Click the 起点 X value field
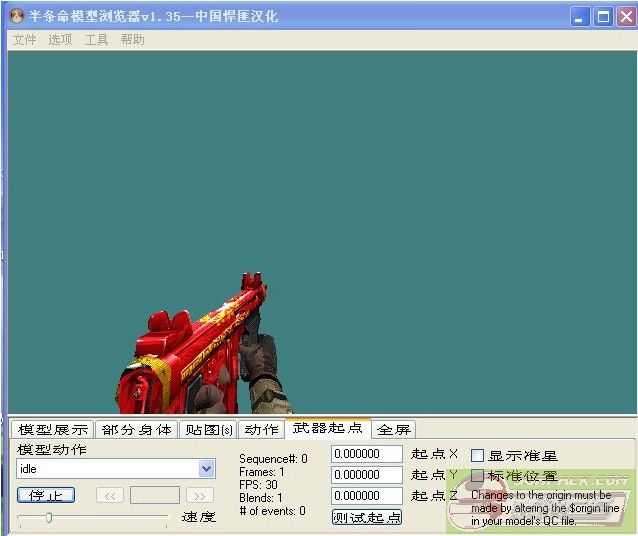This screenshot has width=638, height=536. [366, 454]
